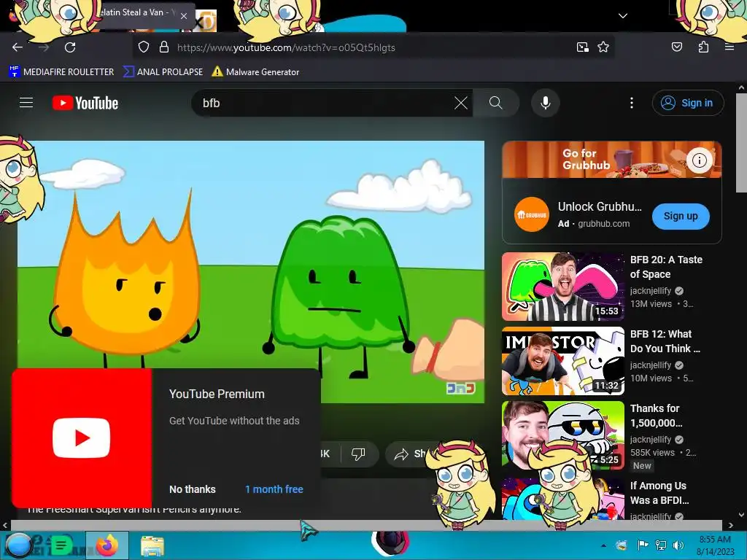Click horizontal scrollbar right arrow
The image size is (747, 560).
pyautogui.click(x=730, y=525)
